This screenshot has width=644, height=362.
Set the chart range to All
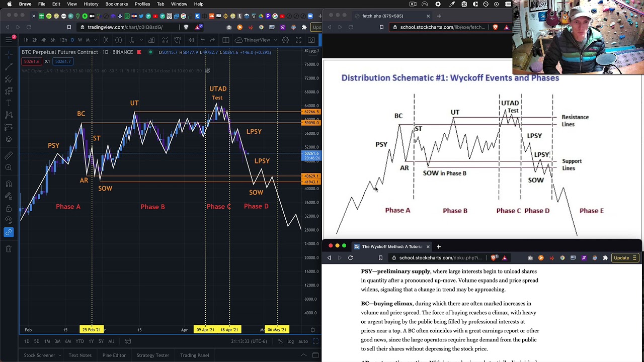coord(111,341)
